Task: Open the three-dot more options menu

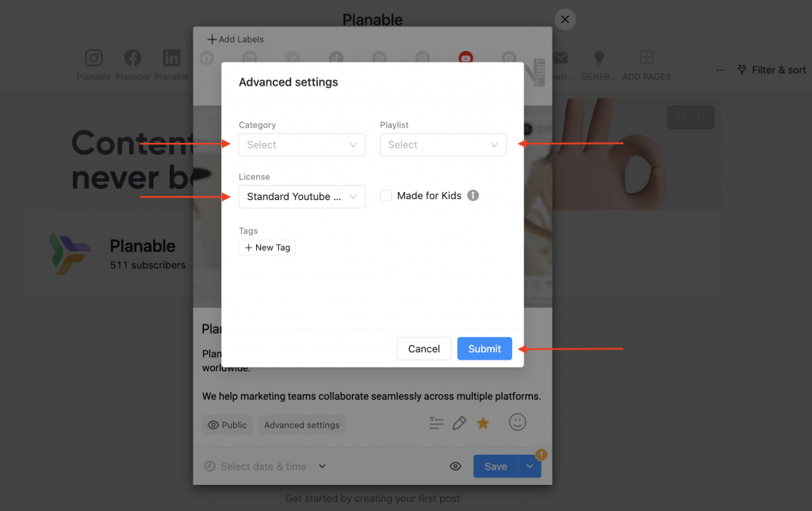Action: [x=720, y=70]
